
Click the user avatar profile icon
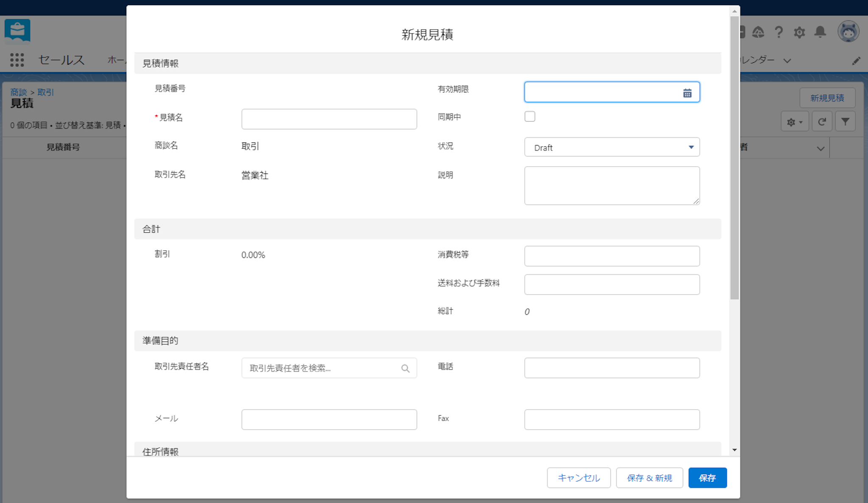click(x=848, y=32)
